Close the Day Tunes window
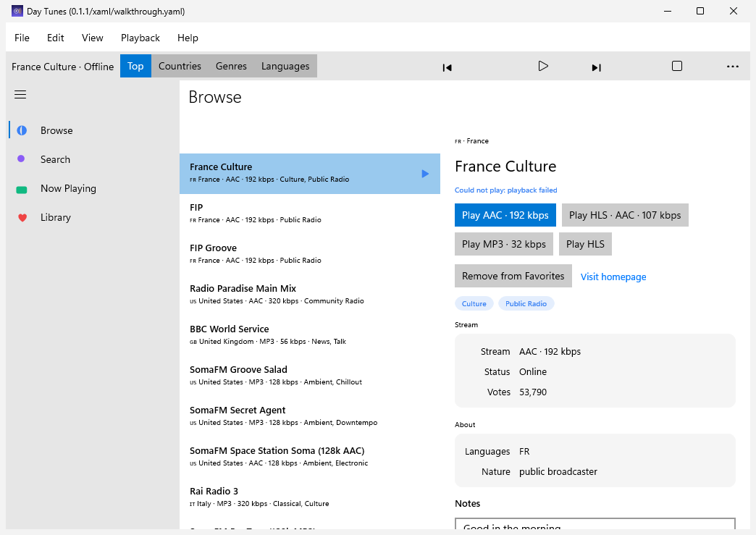 (734, 11)
